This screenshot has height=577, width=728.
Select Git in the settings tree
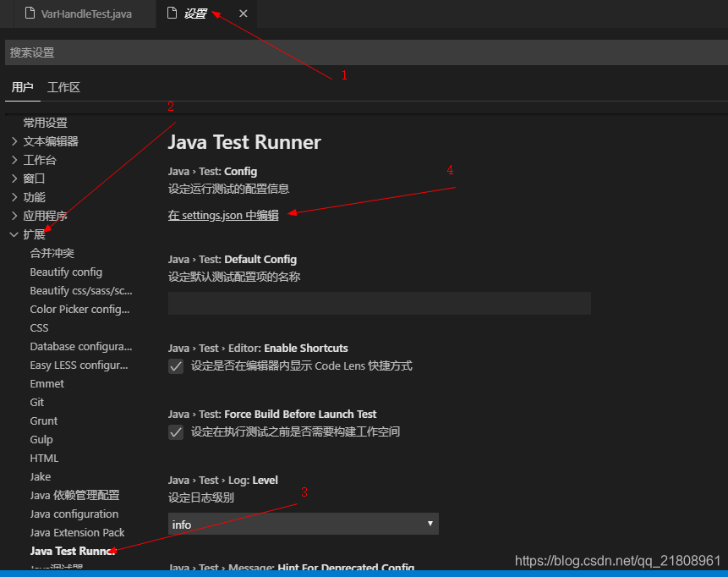click(x=36, y=403)
